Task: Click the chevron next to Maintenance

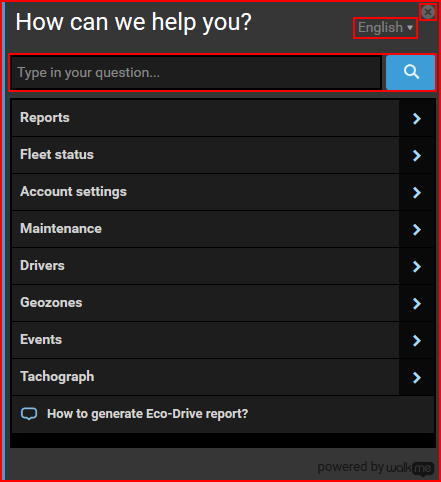Action: 417,229
